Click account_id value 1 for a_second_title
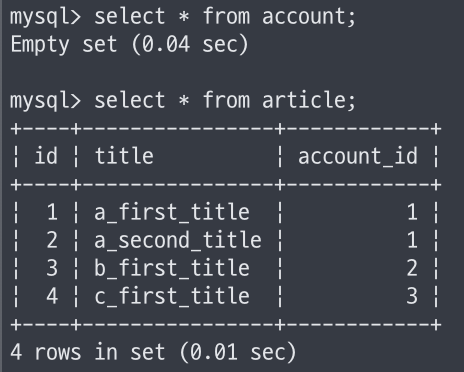The width and height of the screenshot is (464, 372). [412, 240]
